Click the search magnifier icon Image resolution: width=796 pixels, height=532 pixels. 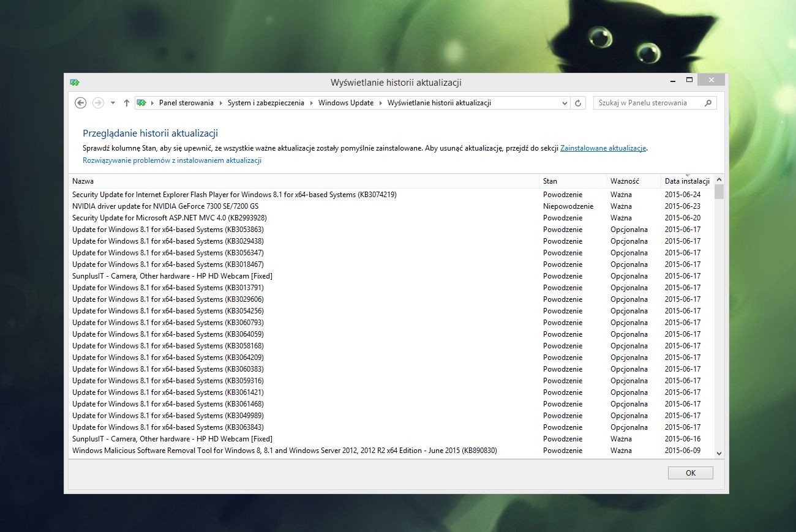pyautogui.click(x=708, y=103)
